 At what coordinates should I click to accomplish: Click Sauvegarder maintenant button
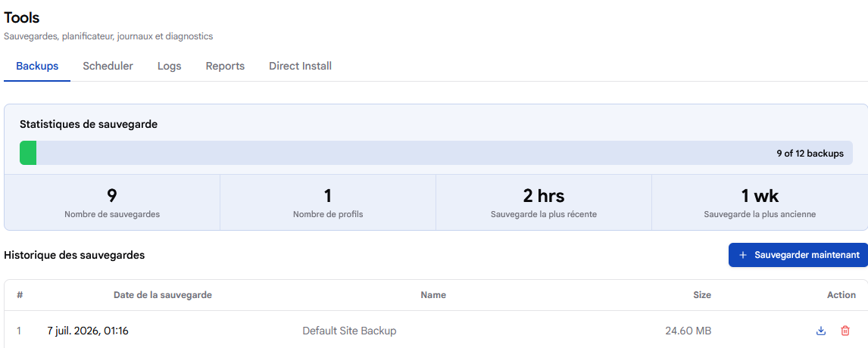point(798,255)
